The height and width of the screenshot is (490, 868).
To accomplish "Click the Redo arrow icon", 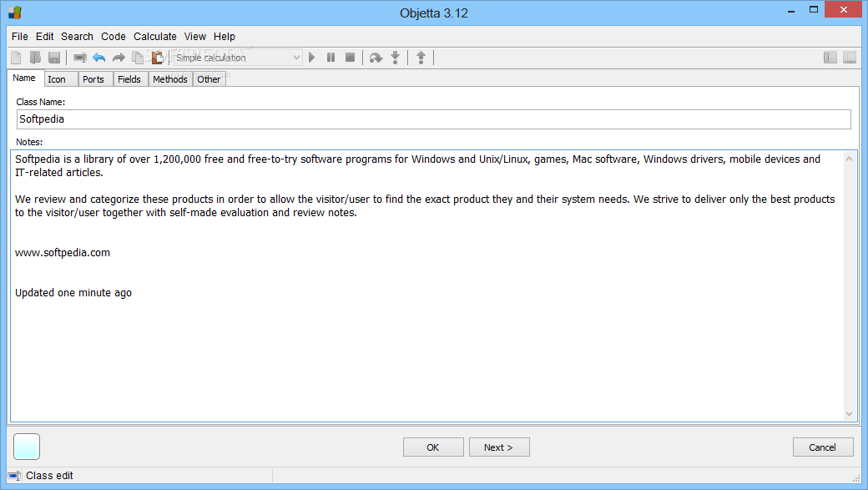I will [x=119, y=58].
